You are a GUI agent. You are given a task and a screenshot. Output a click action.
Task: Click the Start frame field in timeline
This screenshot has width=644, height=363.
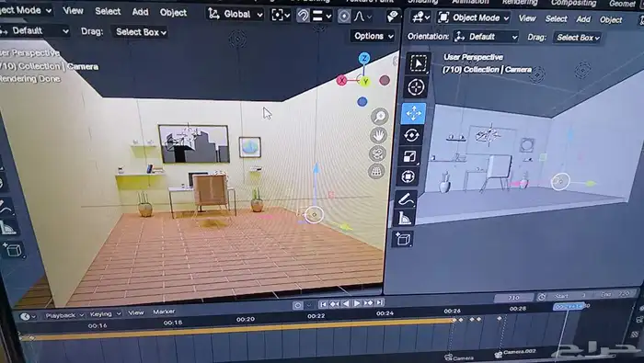pyautogui.click(x=571, y=296)
